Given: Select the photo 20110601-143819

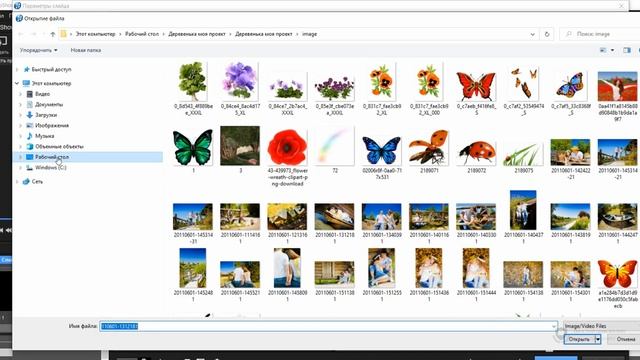Looking at the screenshot, I should [x=570, y=217].
